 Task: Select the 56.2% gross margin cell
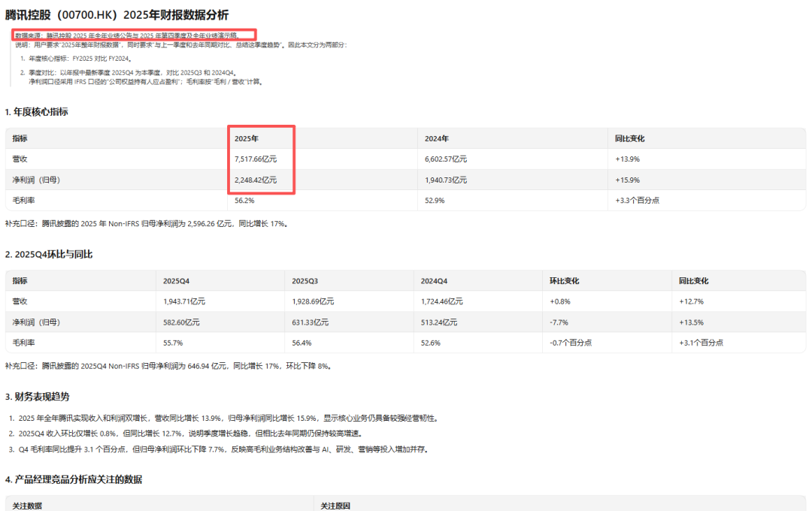click(x=244, y=201)
